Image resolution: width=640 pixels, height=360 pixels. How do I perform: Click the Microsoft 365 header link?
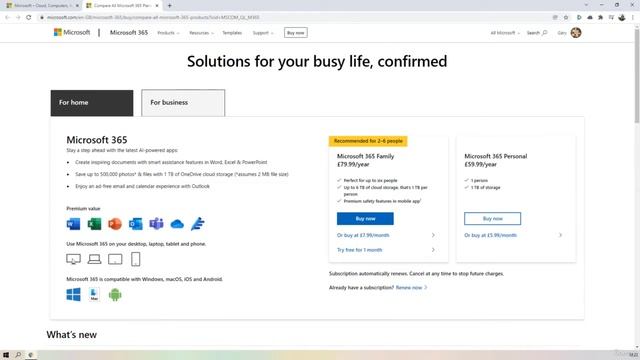129,32
